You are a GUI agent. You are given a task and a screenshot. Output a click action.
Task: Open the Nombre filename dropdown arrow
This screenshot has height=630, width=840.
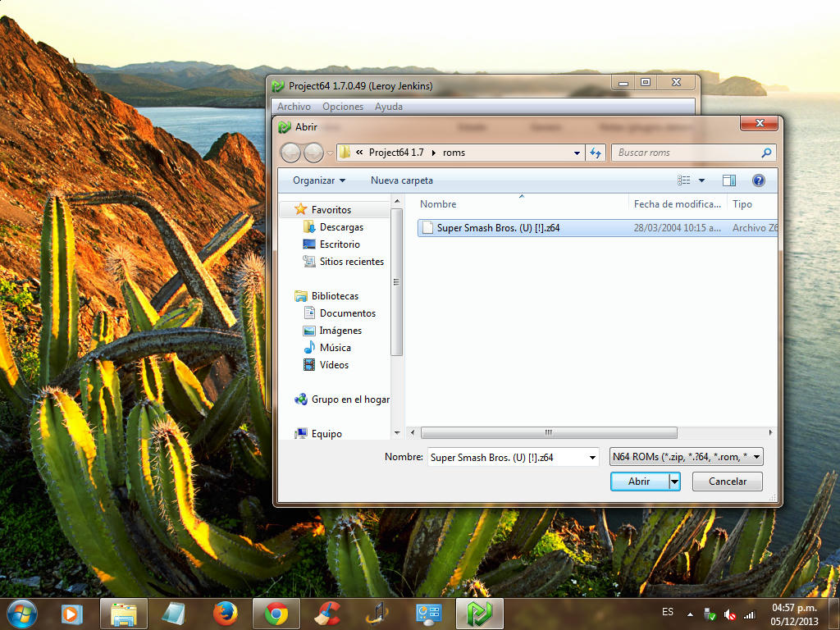coord(592,458)
